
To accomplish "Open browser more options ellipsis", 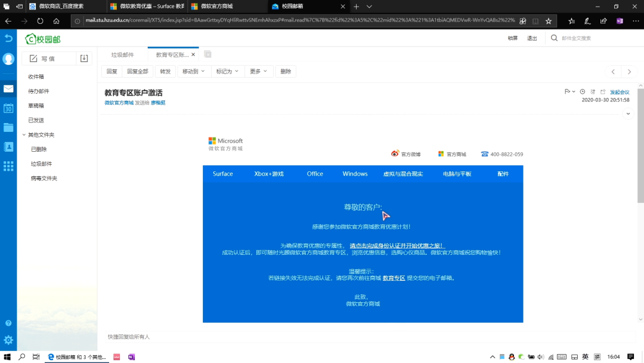I will click(636, 21).
